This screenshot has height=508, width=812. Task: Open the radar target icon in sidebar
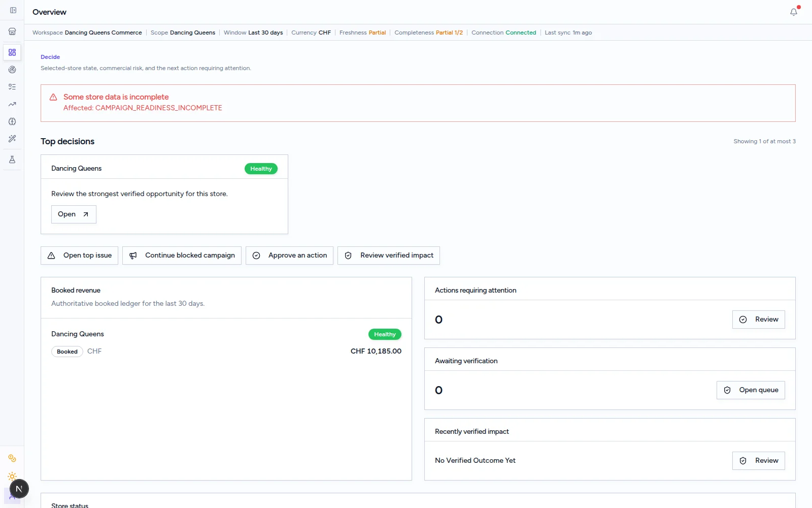12,70
